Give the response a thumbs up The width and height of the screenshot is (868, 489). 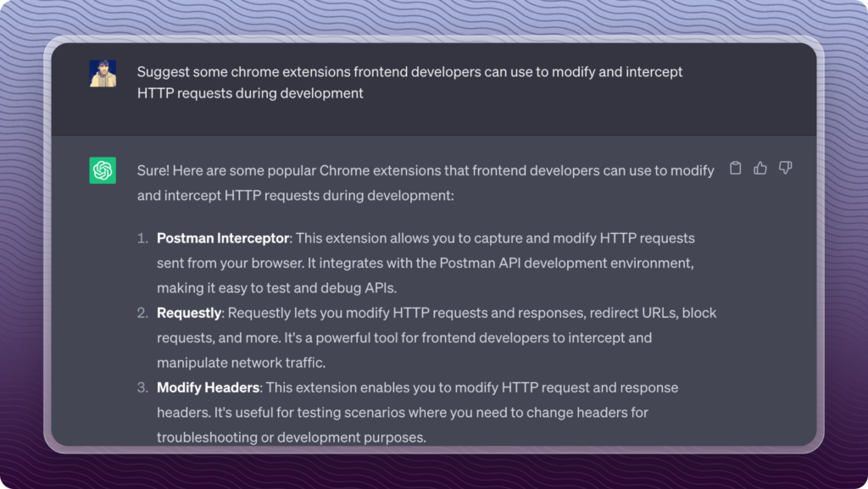click(760, 168)
